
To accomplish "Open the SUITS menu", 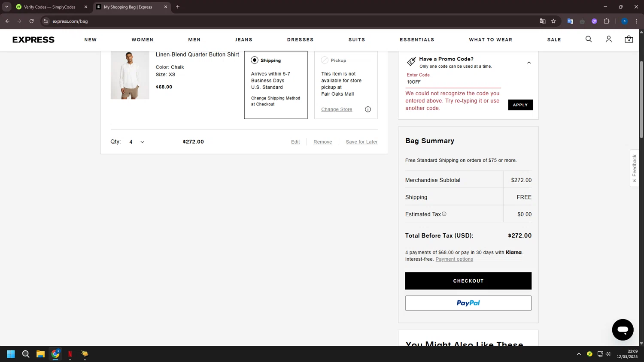I will [357, 39].
